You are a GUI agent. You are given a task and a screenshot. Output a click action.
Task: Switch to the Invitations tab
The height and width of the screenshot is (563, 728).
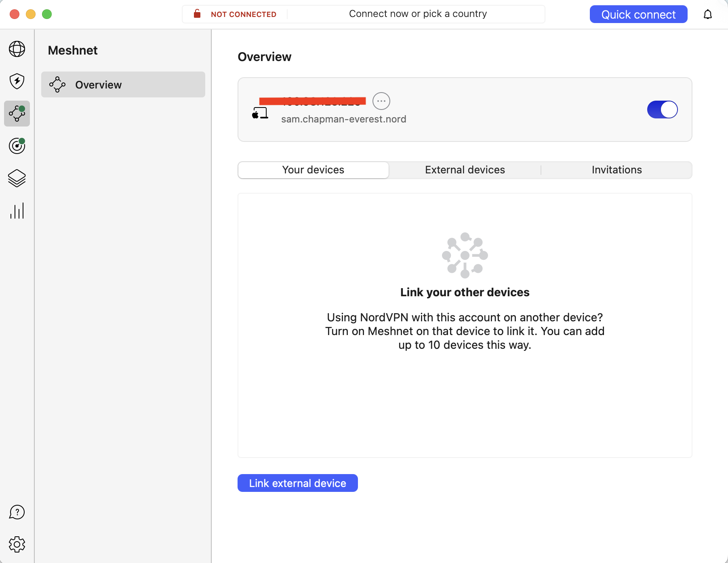click(616, 170)
